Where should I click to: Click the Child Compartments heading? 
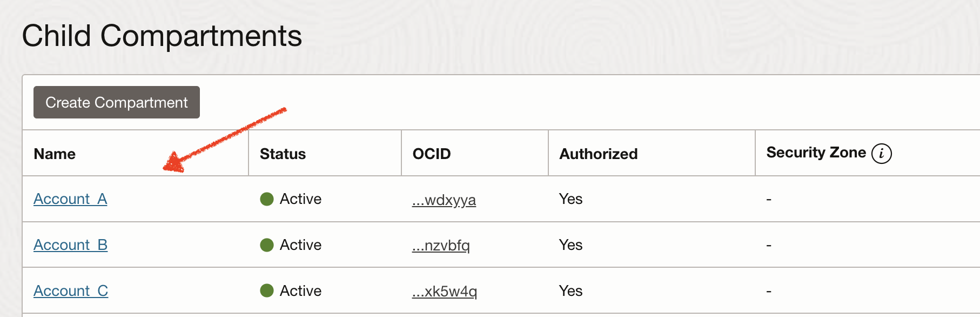coord(162,36)
